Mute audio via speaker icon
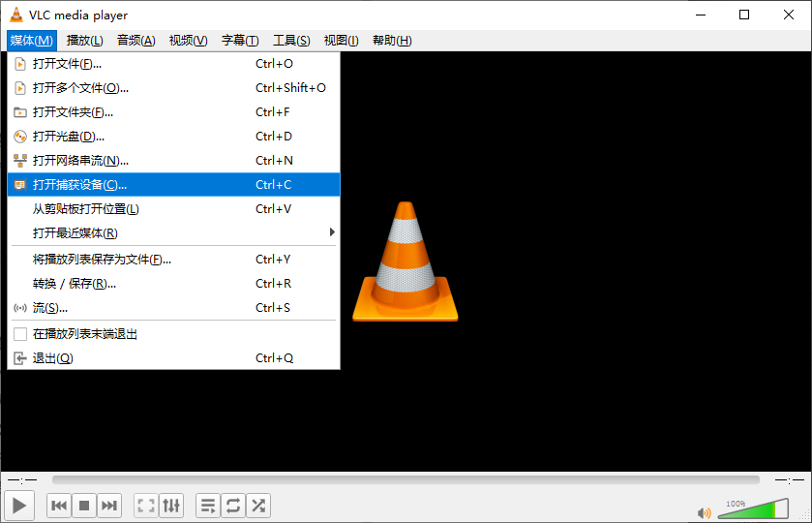 point(705,512)
